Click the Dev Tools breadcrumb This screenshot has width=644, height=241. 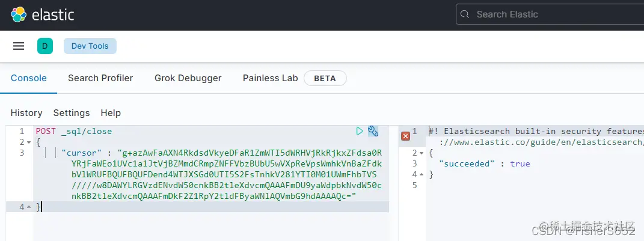click(x=90, y=46)
